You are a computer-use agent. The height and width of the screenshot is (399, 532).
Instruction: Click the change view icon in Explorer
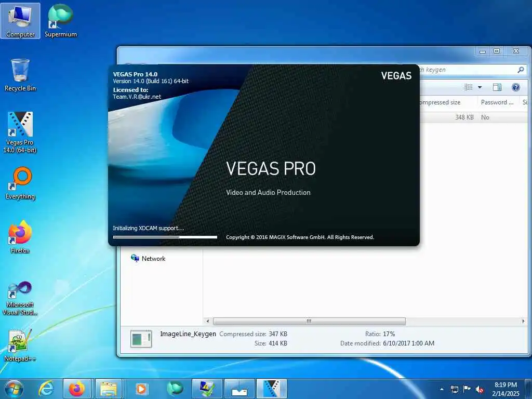point(469,87)
